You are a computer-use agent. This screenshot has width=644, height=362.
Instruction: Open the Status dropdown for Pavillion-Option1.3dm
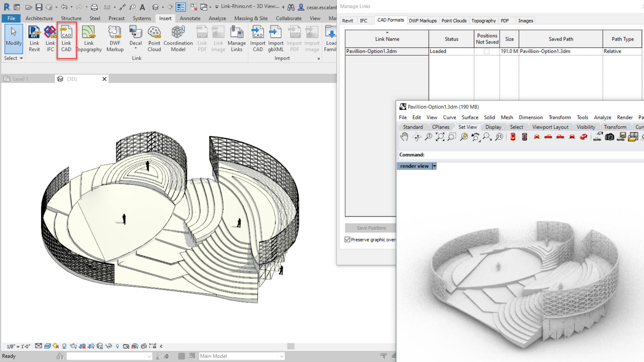click(x=451, y=51)
